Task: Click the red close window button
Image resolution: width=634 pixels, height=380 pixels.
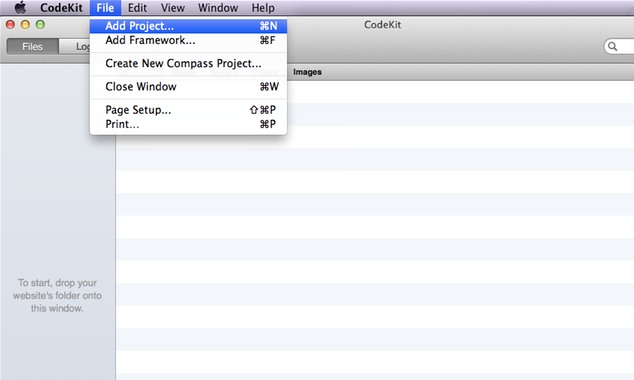Action: coord(11,25)
